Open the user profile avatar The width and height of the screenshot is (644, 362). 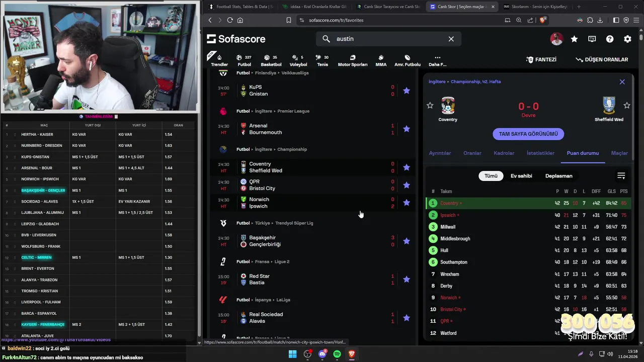tap(556, 39)
